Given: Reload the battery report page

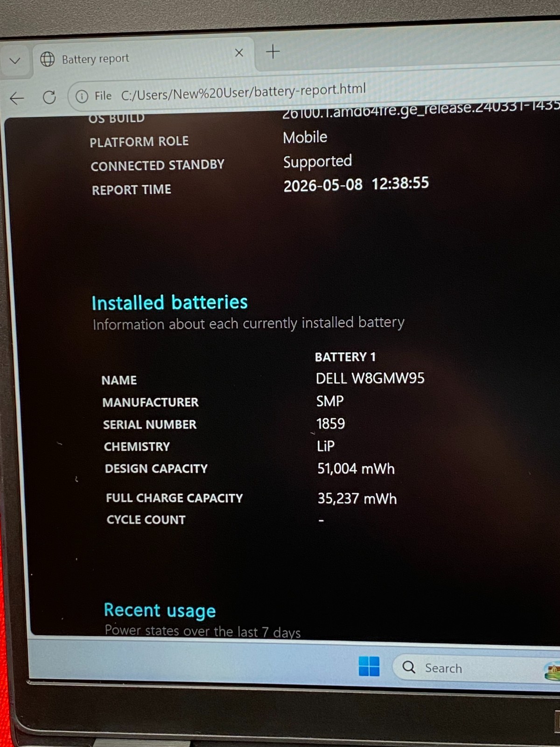Looking at the screenshot, I should click(49, 97).
